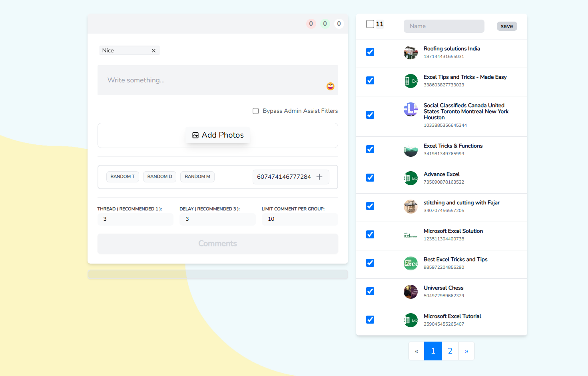Open the emoji picker in comment box
This screenshot has width=588, height=376.
pos(330,86)
